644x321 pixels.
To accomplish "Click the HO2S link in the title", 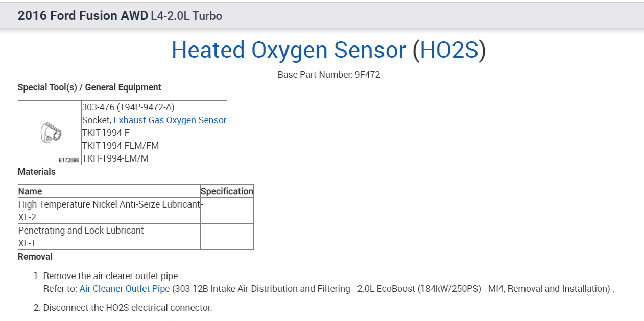I will (449, 50).
